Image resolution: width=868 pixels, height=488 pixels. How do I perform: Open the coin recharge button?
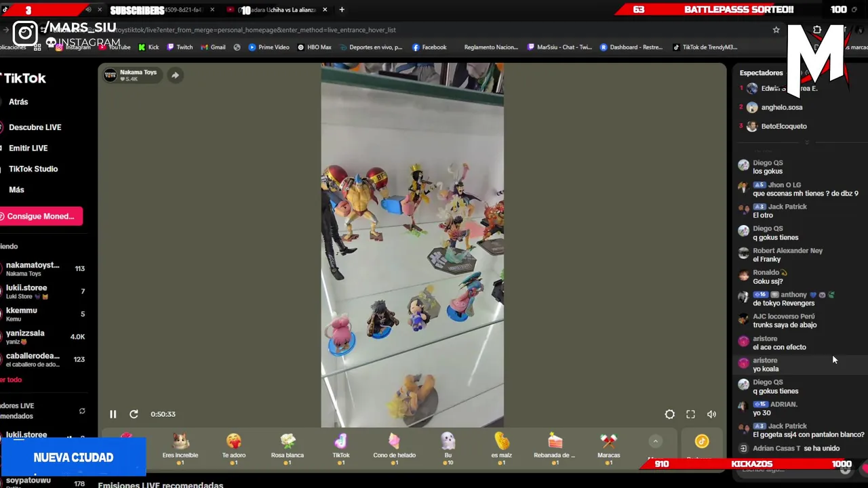pos(701,442)
